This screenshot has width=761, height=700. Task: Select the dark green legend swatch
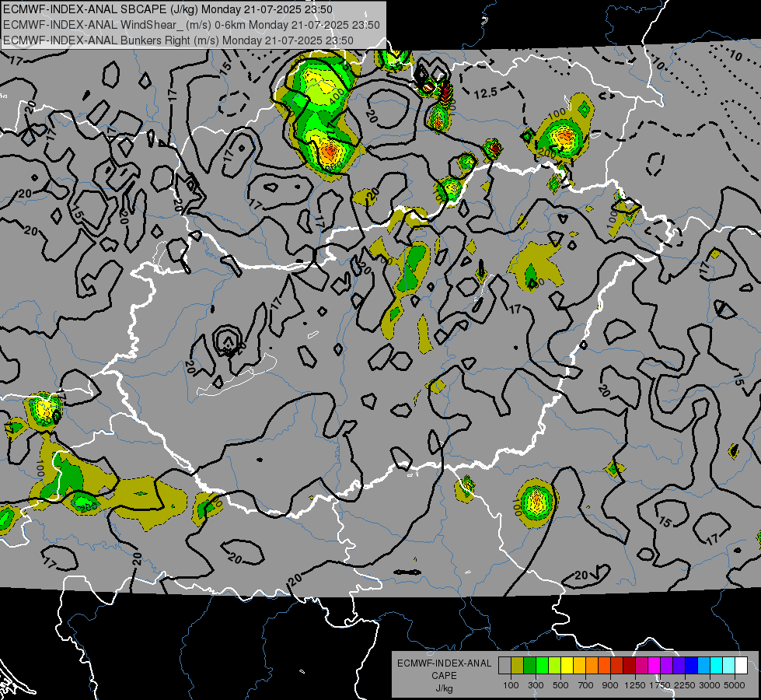click(530, 665)
